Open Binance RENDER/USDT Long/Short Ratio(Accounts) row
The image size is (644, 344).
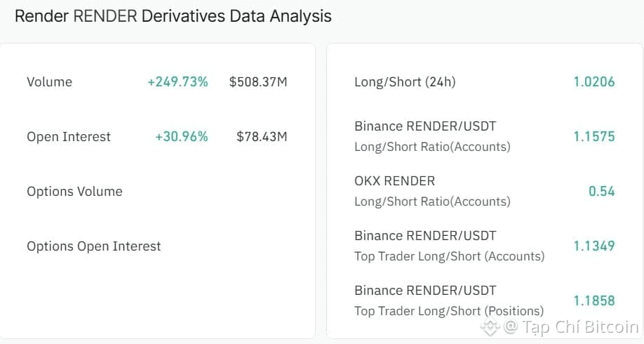pos(432,136)
